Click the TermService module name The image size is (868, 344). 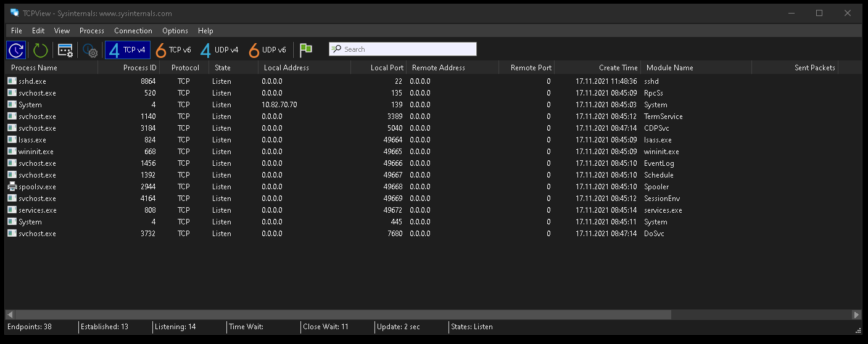663,117
